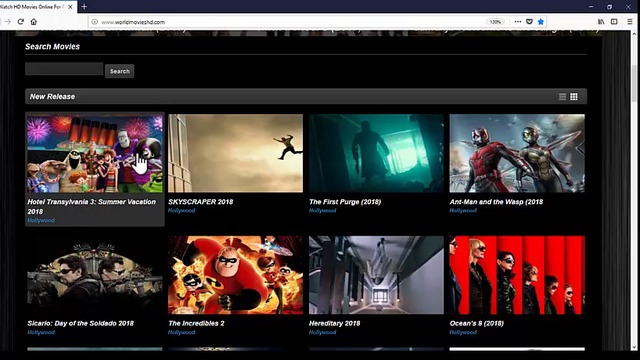Click Hollywood category under Ocean's 8

tap(463, 332)
